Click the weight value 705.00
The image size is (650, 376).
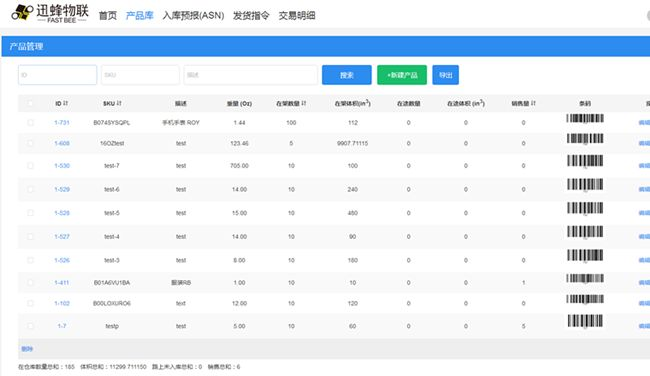coord(239,165)
